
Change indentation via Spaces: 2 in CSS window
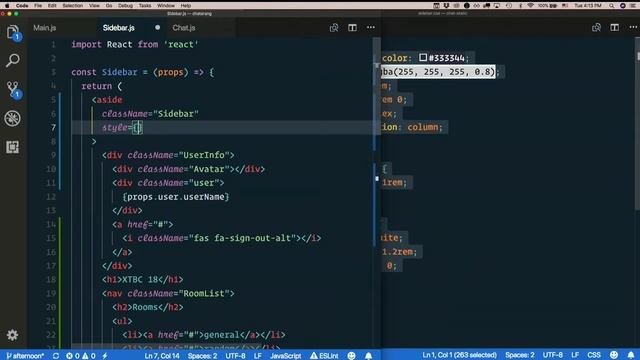(x=520, y=355)
